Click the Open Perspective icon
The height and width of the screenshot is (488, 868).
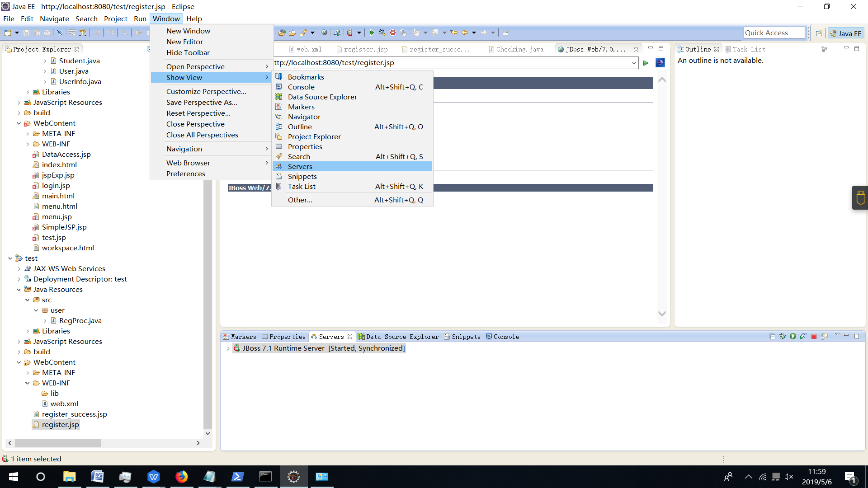click(819, 33)
